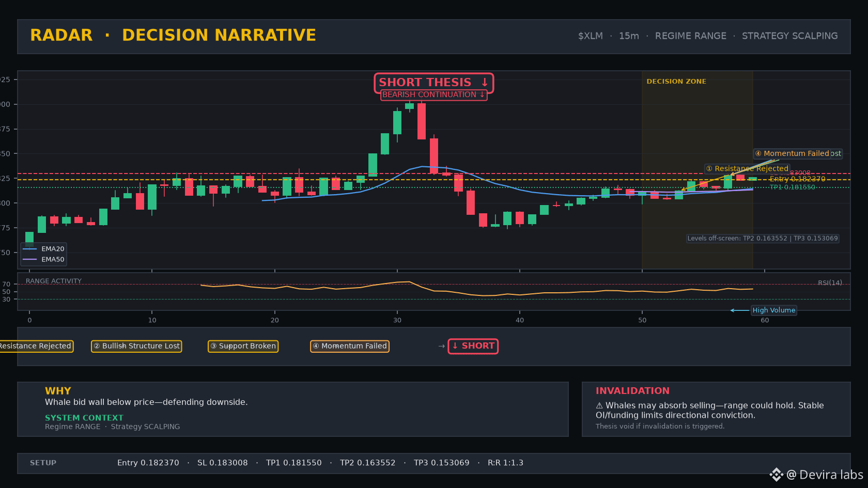868x488 pixels.
Task: Click the $XLM ticker in the header
Action: point(591,36)
